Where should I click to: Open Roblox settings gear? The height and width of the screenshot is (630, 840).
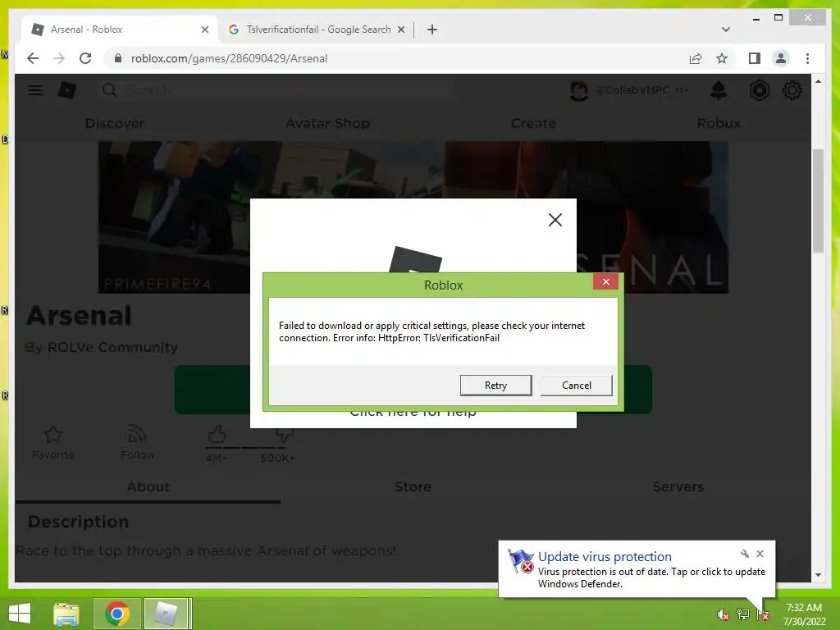[792, 90]
